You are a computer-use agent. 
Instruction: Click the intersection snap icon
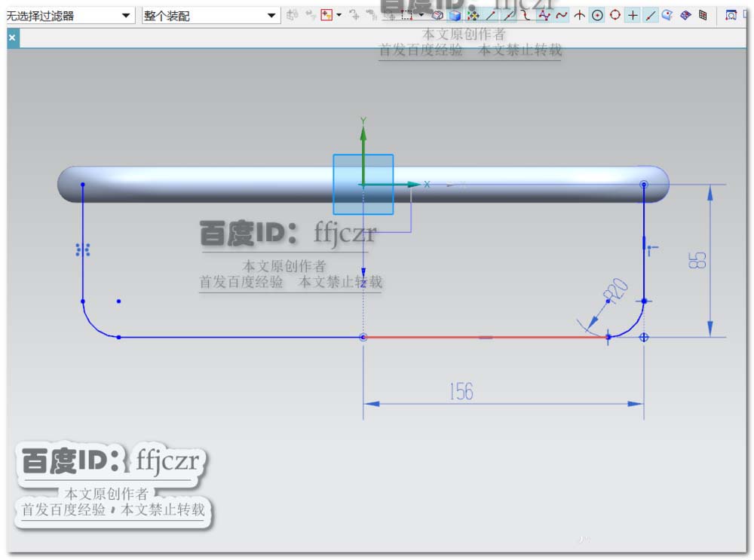pos(579,15)
